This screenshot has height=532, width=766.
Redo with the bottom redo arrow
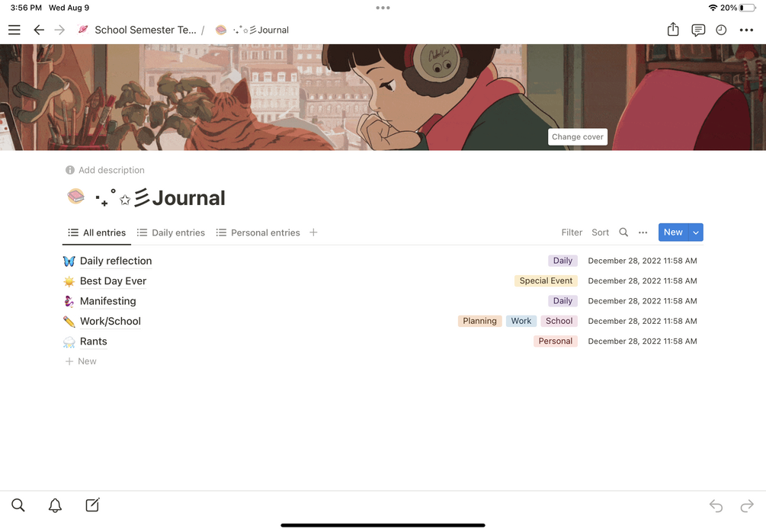(747, 505)
